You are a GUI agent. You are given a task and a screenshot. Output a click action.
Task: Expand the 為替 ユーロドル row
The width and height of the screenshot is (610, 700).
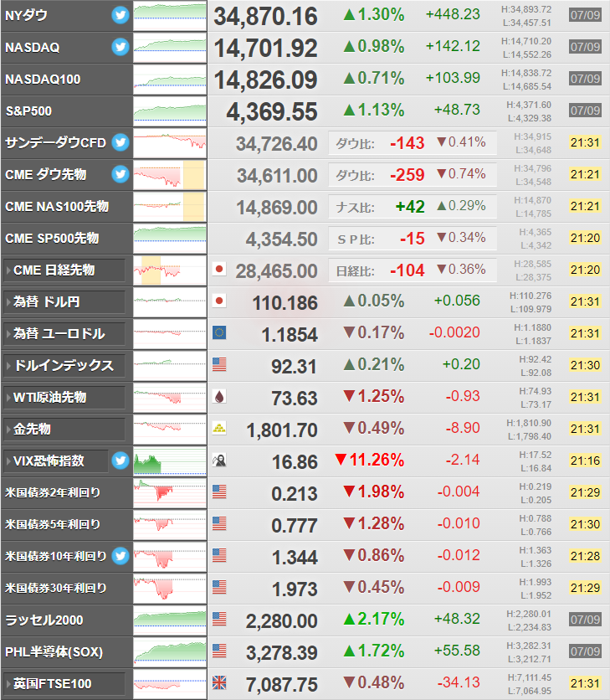[x=64, y=333]
